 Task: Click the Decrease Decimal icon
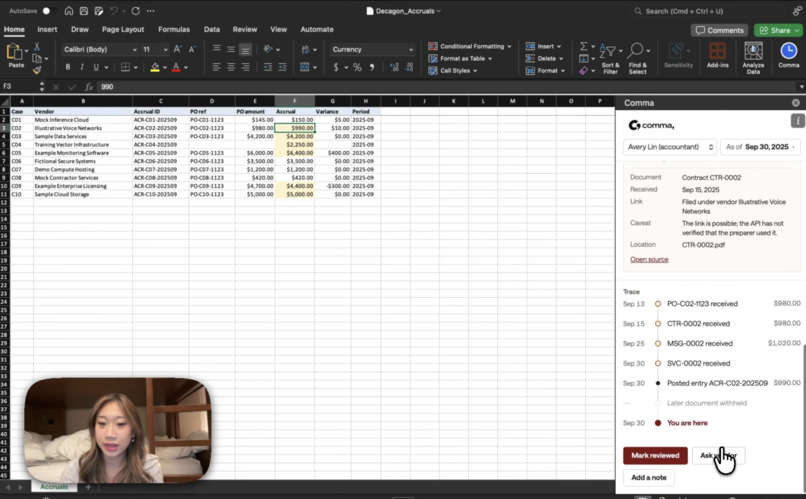409,67
